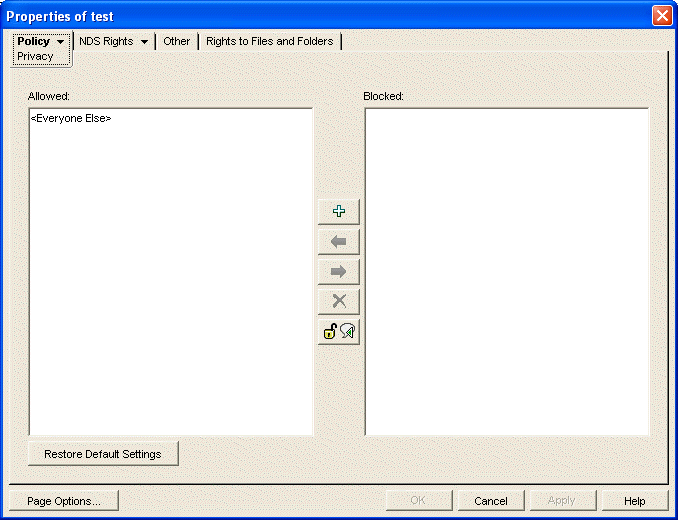Select the Policy tab label
The height and width of the screenshot is (520, 678).
(x=33, y=41)
